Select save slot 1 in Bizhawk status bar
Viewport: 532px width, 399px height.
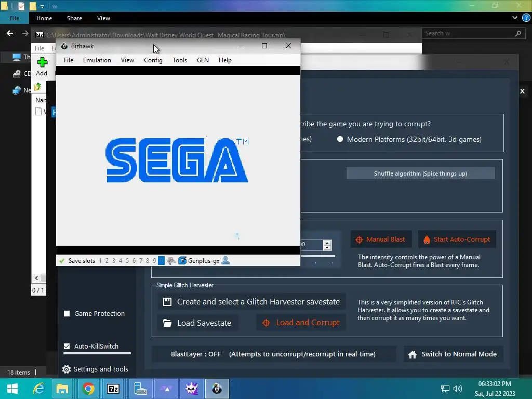coord(100,261)
